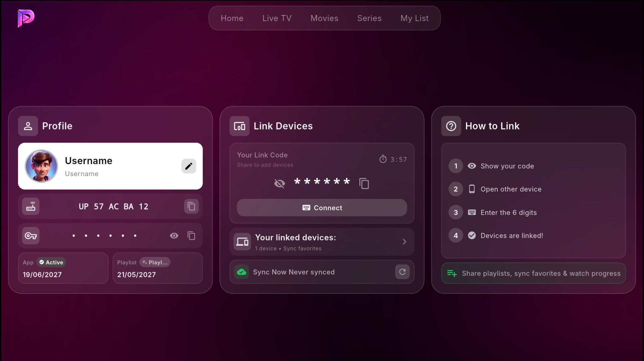Click the Link Devices header icon
This screenshot has width=644, height=361.
239,126
